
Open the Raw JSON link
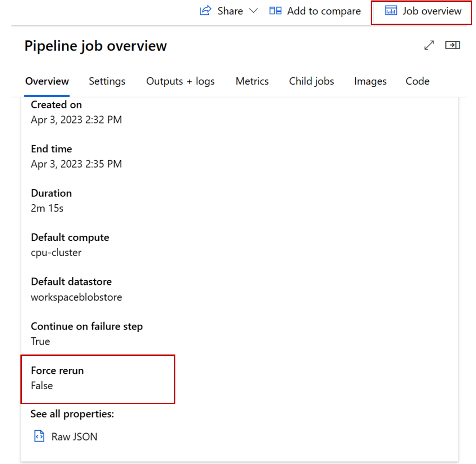(74, 437)
